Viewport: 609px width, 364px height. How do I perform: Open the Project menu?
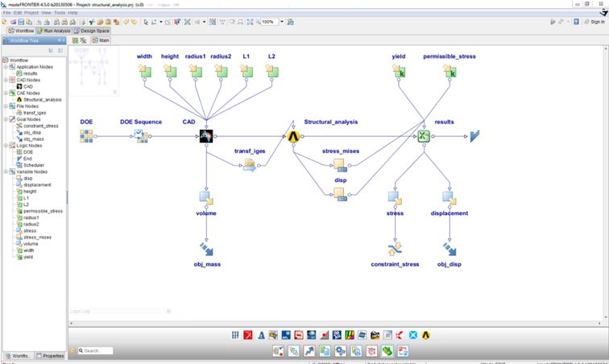point(30,13)
